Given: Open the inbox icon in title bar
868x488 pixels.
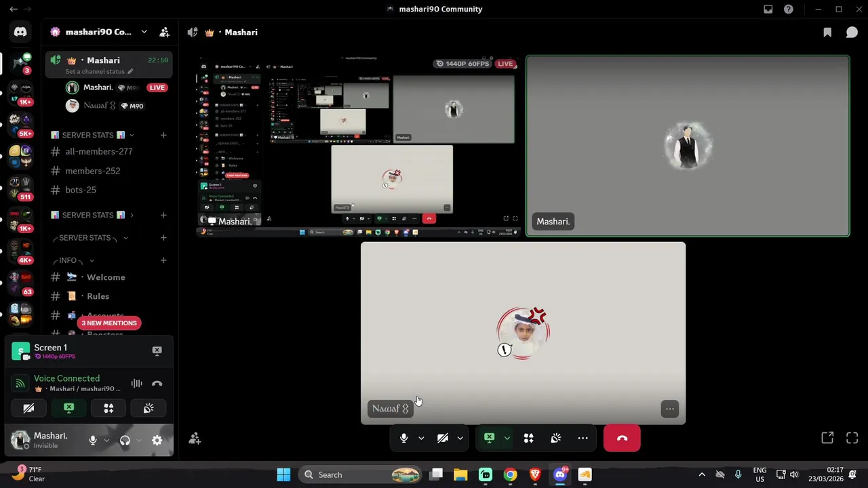Looking at the screenshot, I should click(x=768, y=9).
